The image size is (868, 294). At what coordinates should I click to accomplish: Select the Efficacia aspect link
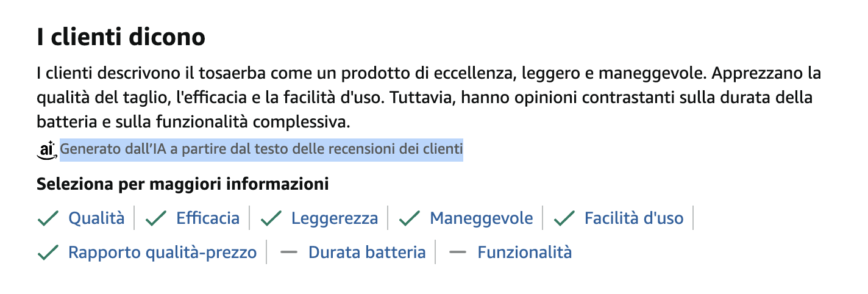pyautogui.click(x=208, y=218)
